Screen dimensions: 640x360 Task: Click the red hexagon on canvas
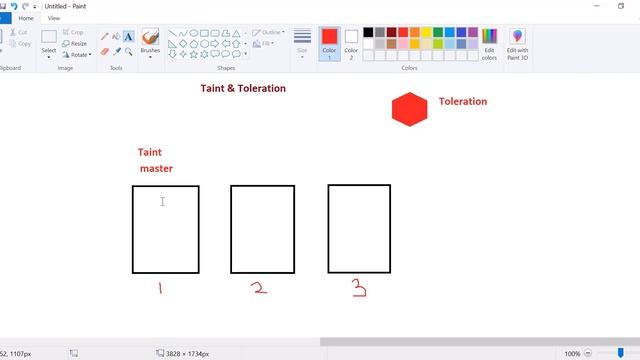pos(409,109)
